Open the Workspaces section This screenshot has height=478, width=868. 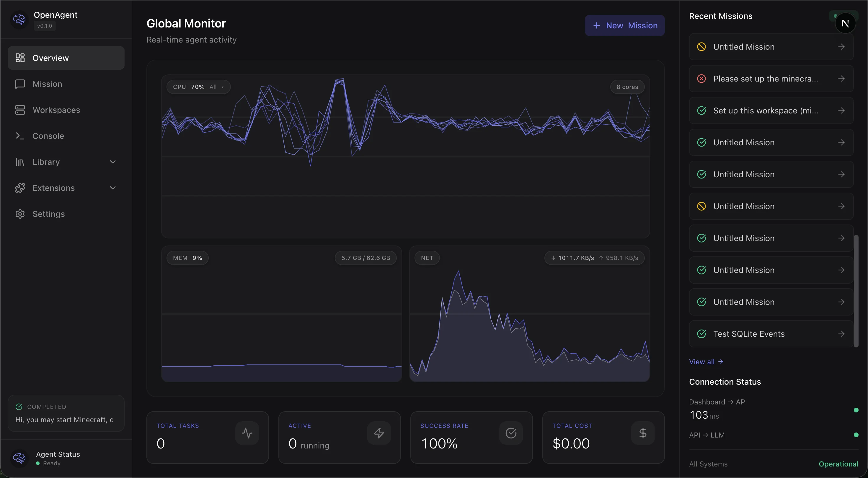(56, 110)
